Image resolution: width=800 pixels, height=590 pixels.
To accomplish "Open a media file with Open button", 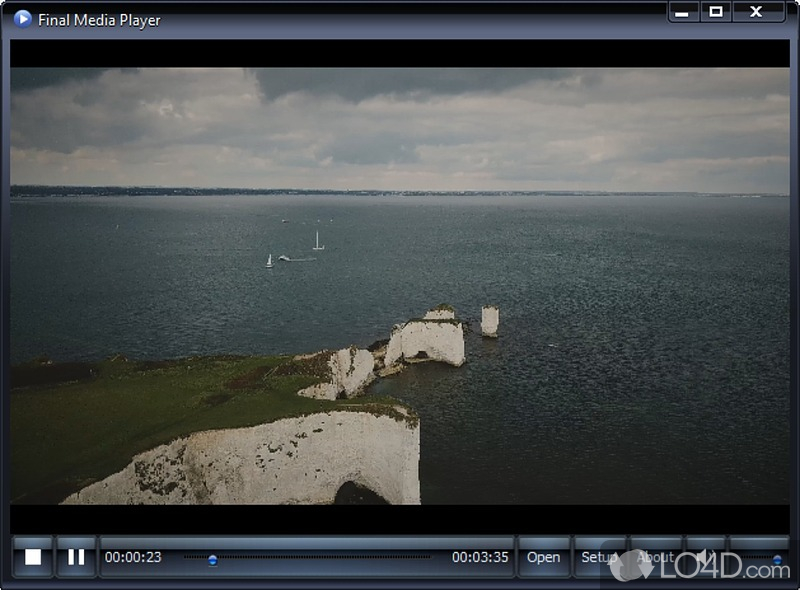I will 543,557.
